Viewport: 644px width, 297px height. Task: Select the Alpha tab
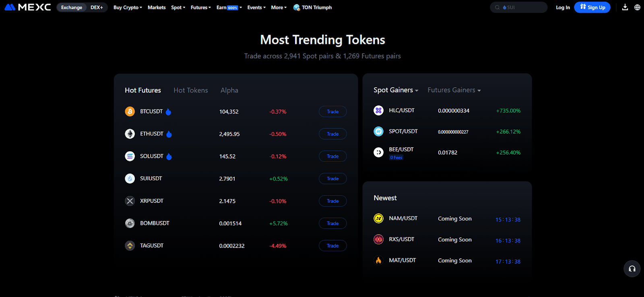(229, 90)
